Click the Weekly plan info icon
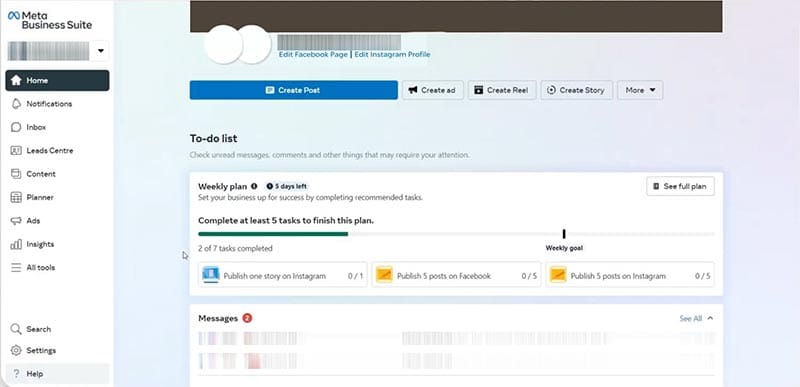This screenshot has width=800, height=387. (x=254, y=187)
